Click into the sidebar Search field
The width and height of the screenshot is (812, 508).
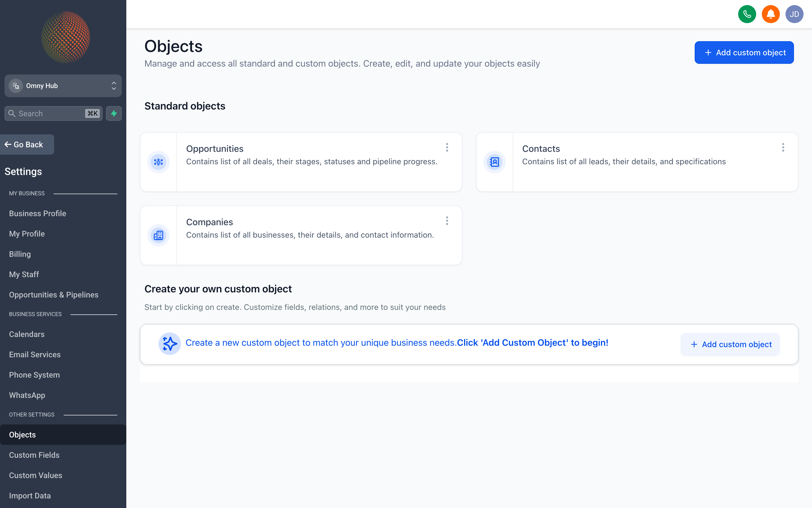(53, 113)
